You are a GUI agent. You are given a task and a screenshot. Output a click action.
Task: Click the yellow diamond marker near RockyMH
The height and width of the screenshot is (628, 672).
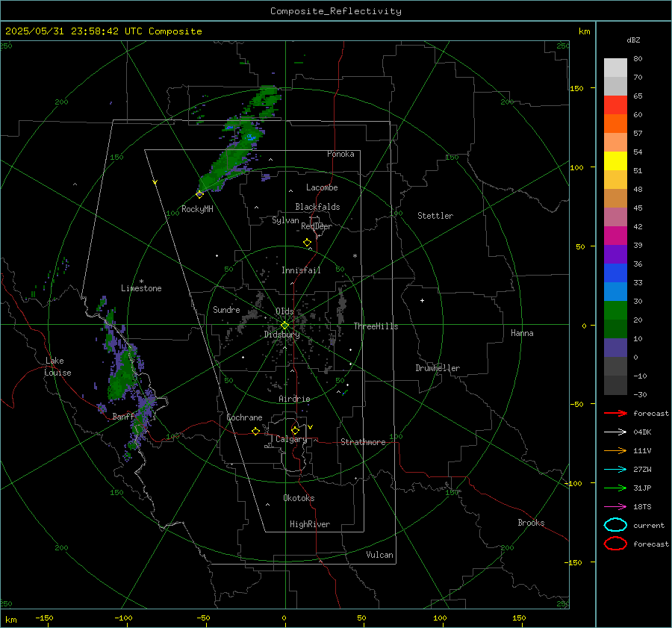pyautogui.click(x=199, y=194)
